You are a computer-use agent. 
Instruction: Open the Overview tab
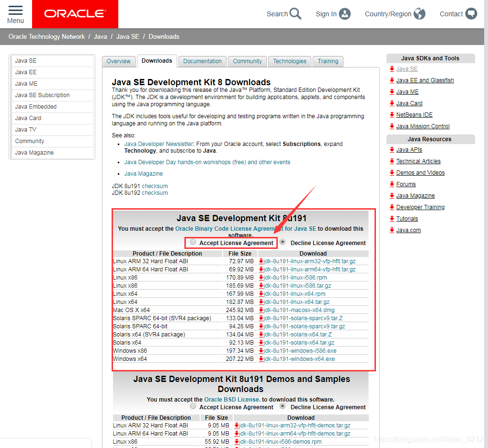click(119, 61)
